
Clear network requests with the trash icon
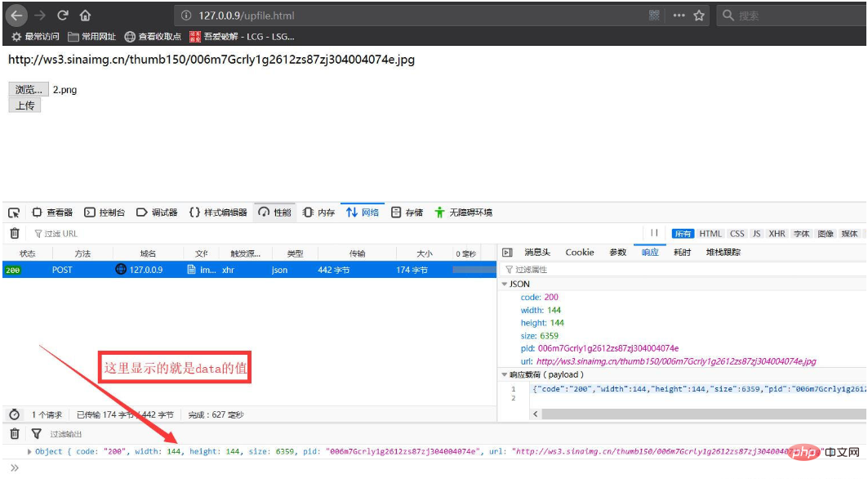click(14, 234)
